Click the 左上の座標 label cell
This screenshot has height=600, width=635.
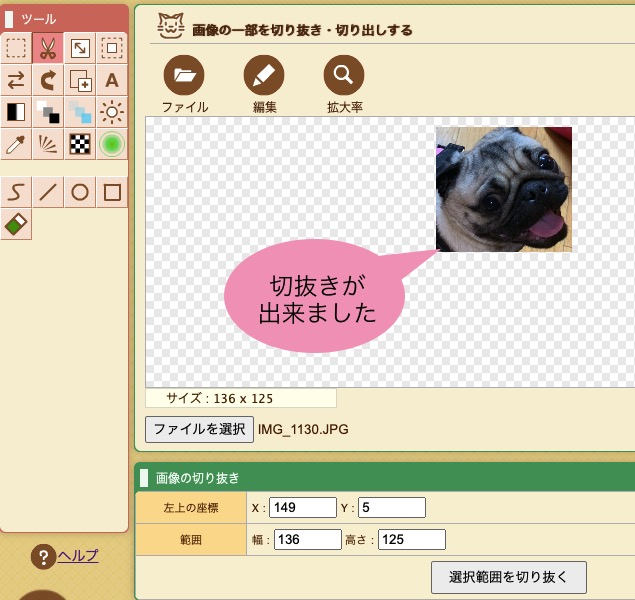pos(191,508)
